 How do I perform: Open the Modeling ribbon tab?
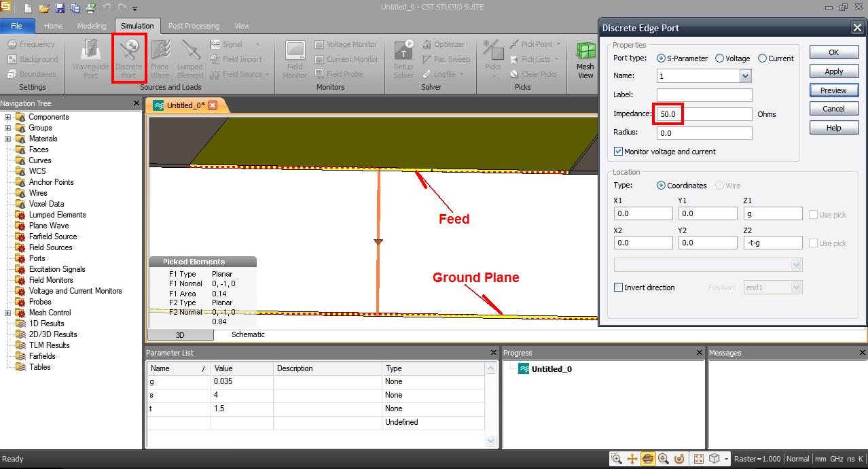[x=92, y=26]
